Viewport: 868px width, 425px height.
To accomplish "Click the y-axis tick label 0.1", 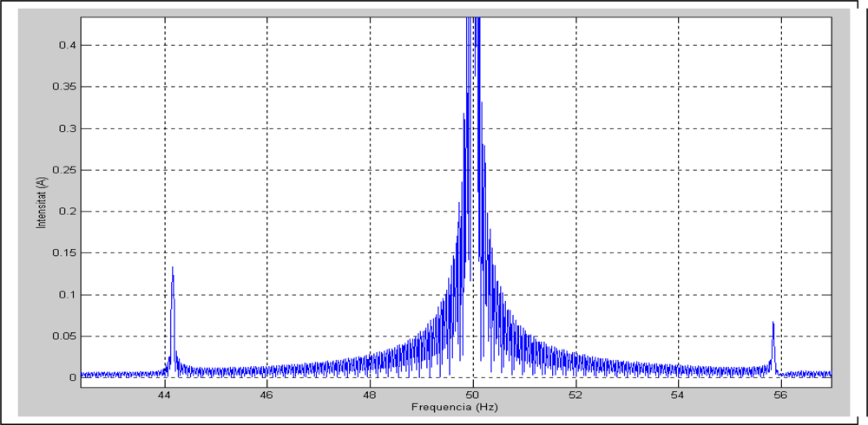I will coord(66,295).
